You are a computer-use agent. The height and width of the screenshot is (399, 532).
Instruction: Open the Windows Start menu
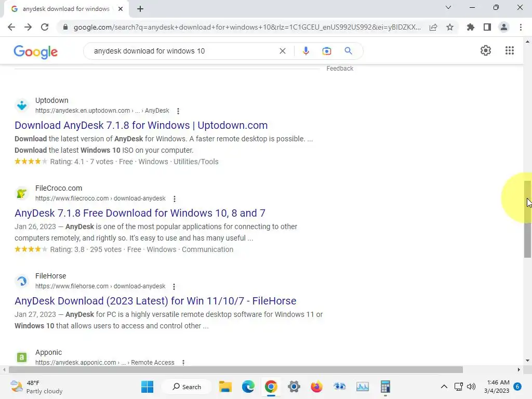[x=147, y=387]
